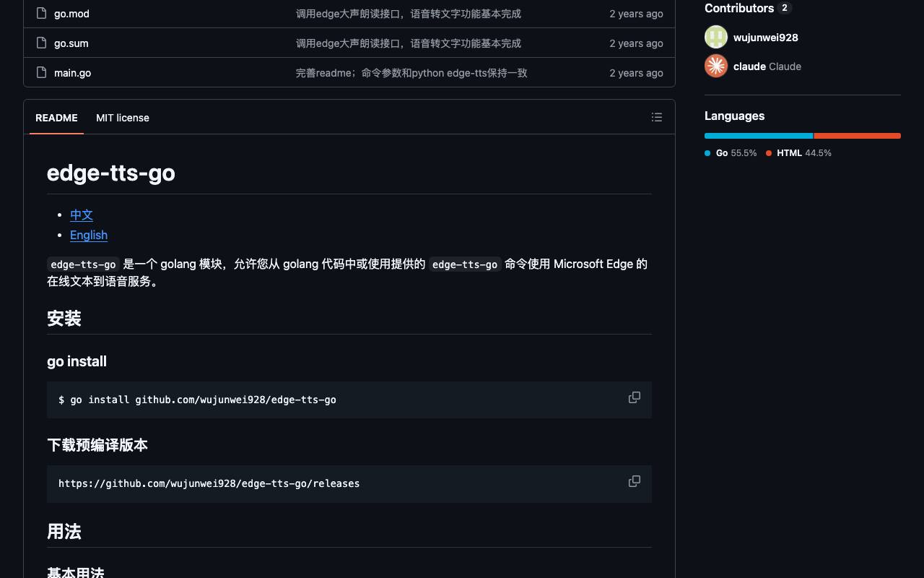Image resolution: width=924 pixels, height=578 pixels.
Task: Click '2 years ago' on go.mod row
Action: tap(636, 14)
